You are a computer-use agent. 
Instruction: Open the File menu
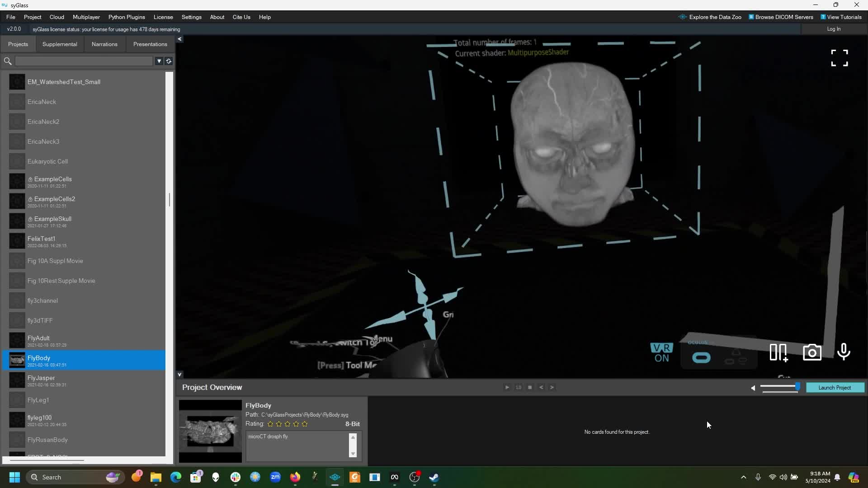[x=11, y=17]
